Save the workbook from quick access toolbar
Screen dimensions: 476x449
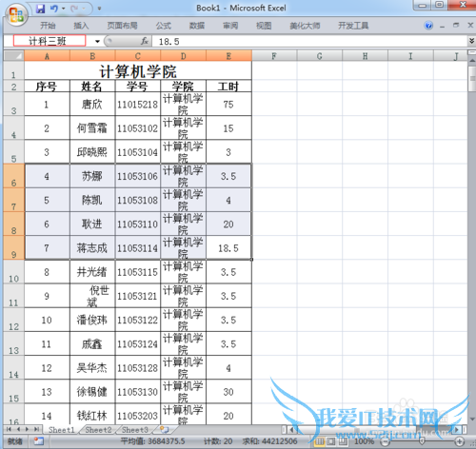(x=40, y=9)
